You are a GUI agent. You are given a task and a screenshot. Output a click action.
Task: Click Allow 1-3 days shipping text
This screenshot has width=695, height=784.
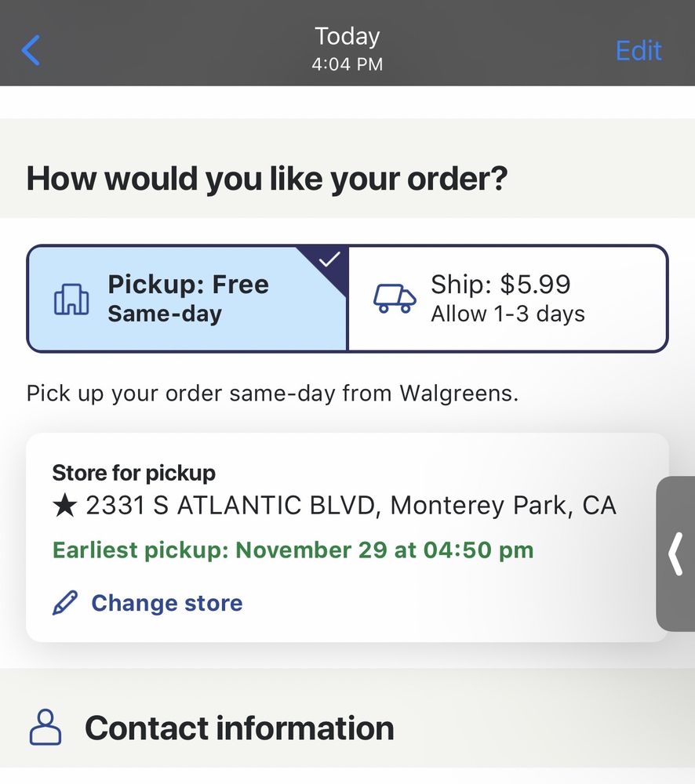pos(508,314)
